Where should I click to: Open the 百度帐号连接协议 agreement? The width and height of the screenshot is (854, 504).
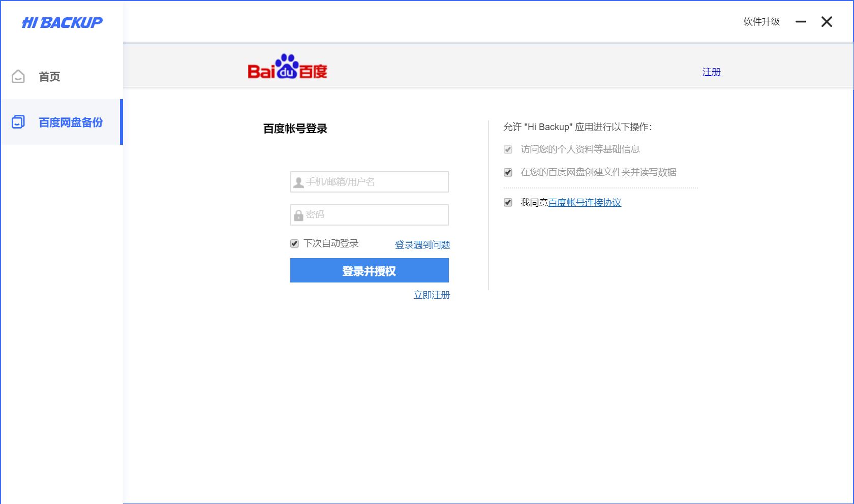(x=586, y=203)
